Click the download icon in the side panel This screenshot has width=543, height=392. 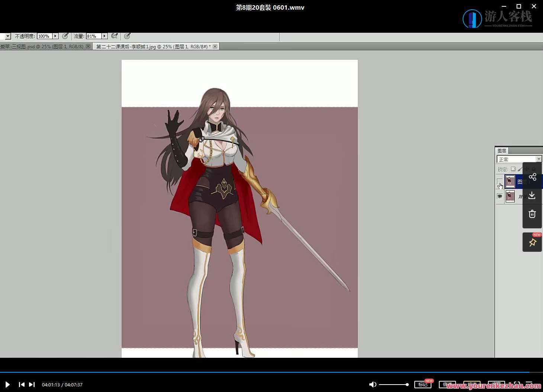[x=532, y=196]
